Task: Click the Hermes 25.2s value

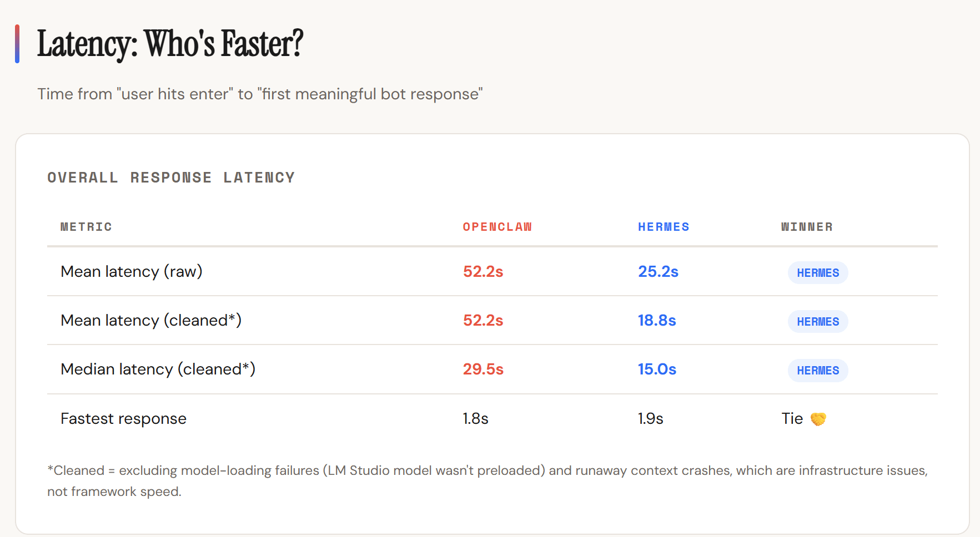Action: 658,272
